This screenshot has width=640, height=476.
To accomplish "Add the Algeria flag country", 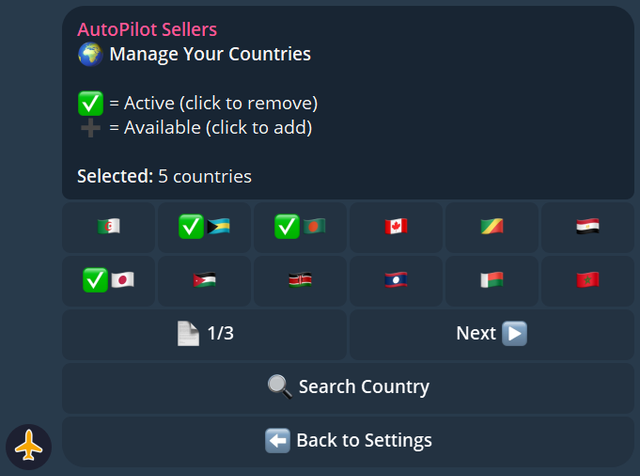I will [x=108, y=227].
